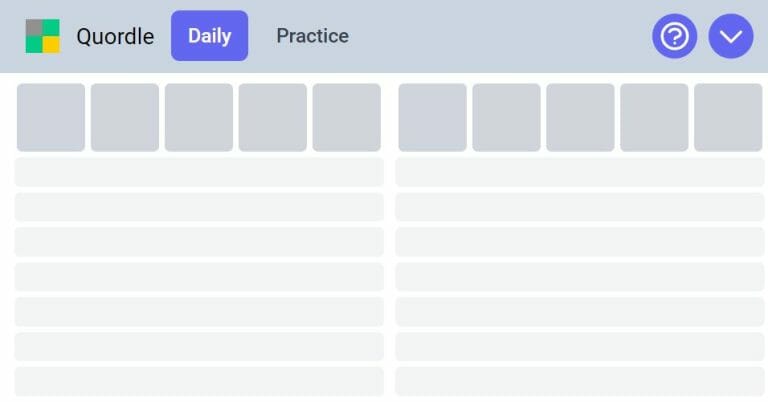Select first tile of top-left board
The width and height of the screenshot is (768, 402).
pos(51,118)
